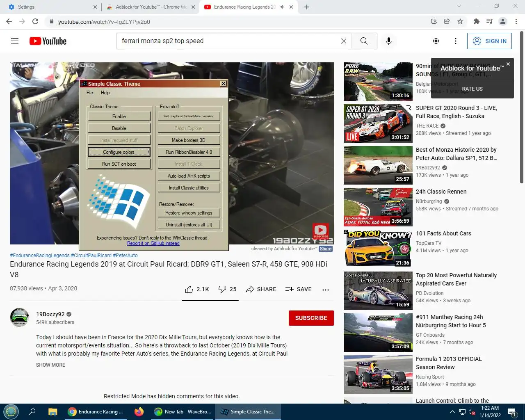Image resolution: width=525 pixels, height=420 pixels.
Task: Expand description with SHOW MORE
Action: pos(50,365)
